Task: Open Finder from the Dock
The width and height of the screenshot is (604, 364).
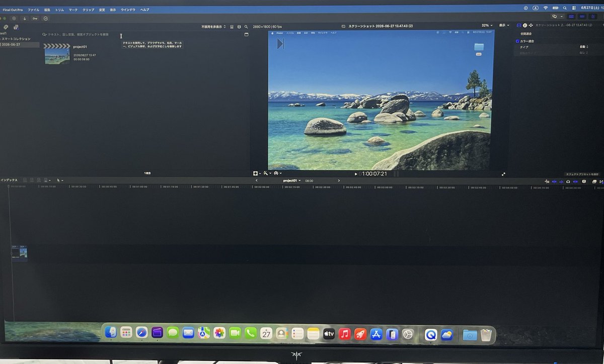Action: [111, 333]
